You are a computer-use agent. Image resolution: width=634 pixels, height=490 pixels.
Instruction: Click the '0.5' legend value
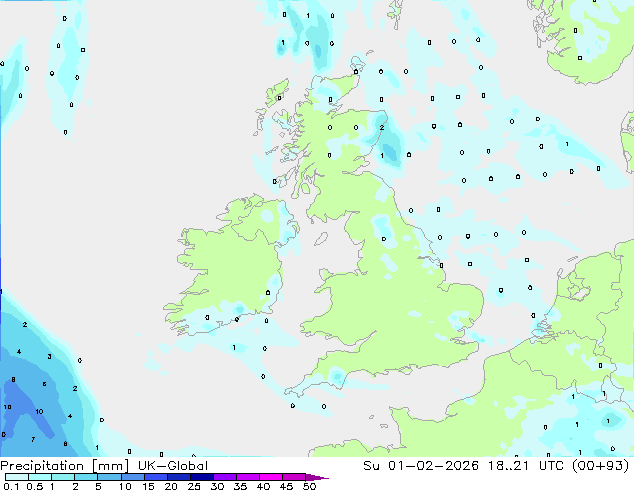point(34,486)
